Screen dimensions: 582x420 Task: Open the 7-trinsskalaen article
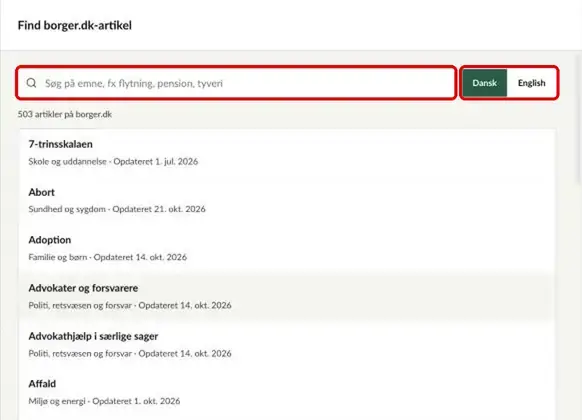point(287,152)
